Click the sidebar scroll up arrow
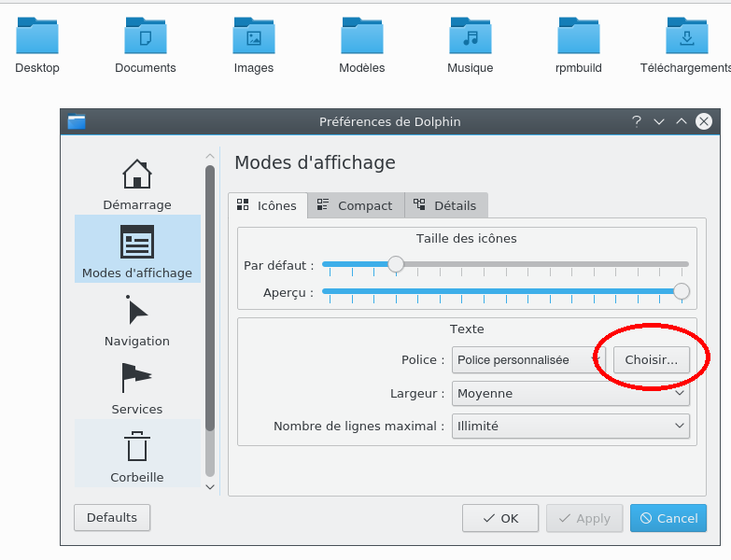 click(x=210, y=156)
